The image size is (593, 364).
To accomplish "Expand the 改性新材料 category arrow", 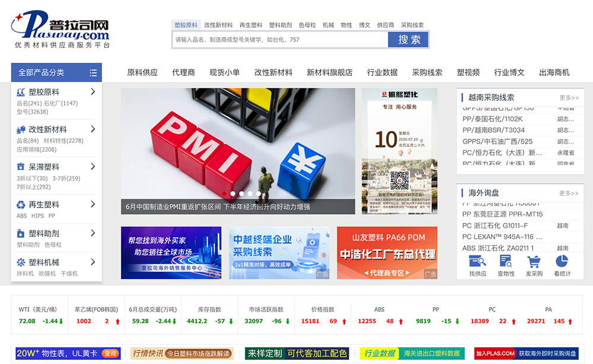I will click(x=93, y=129).
